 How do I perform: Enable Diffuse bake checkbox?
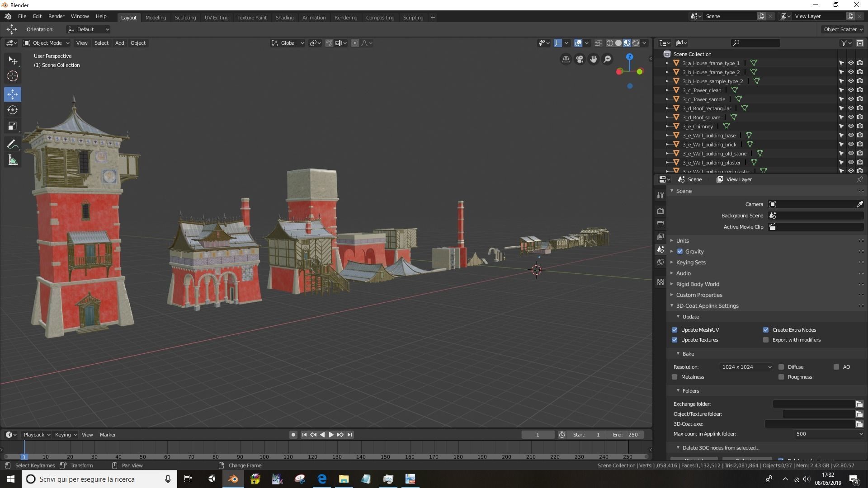coord(781,367)
